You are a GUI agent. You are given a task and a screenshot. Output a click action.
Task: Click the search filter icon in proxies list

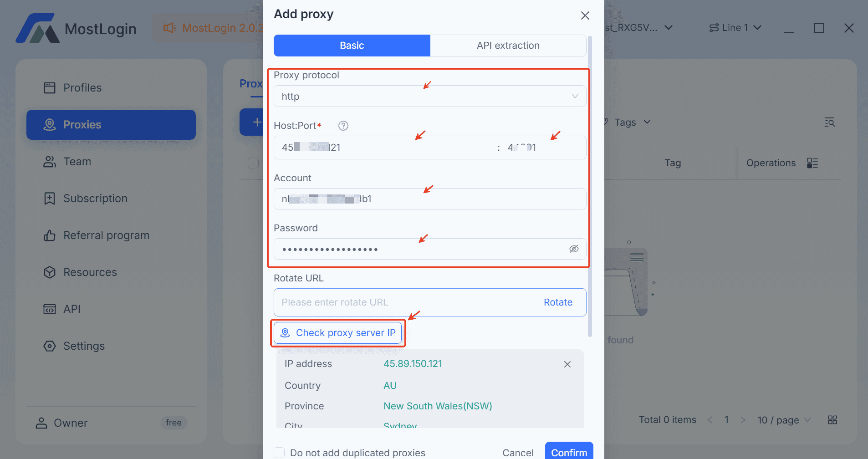pos(829,122)
